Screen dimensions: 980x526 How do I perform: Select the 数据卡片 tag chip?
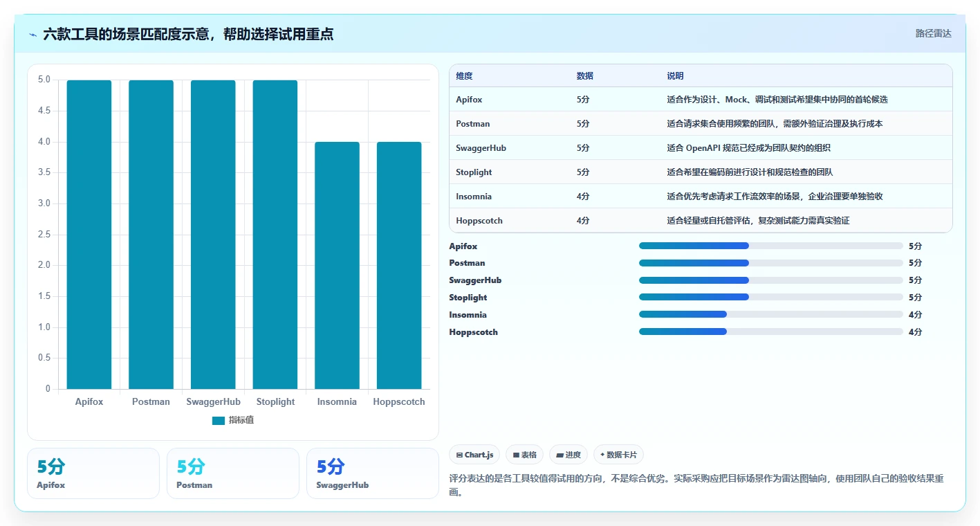pos(618,455)
